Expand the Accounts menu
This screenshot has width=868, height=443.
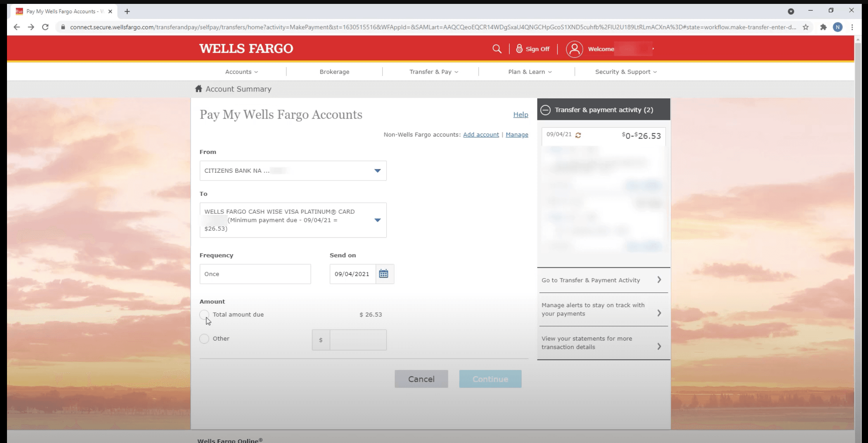click(241, 72)
